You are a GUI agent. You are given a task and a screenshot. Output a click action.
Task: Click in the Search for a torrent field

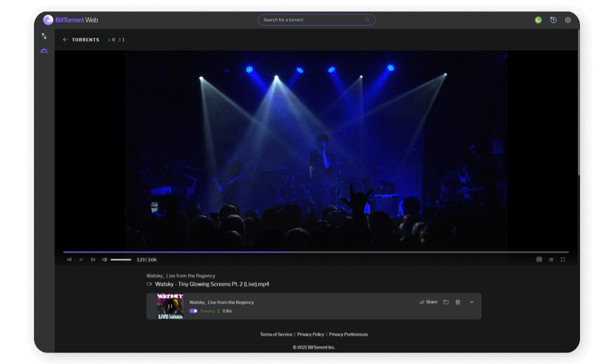316,20
